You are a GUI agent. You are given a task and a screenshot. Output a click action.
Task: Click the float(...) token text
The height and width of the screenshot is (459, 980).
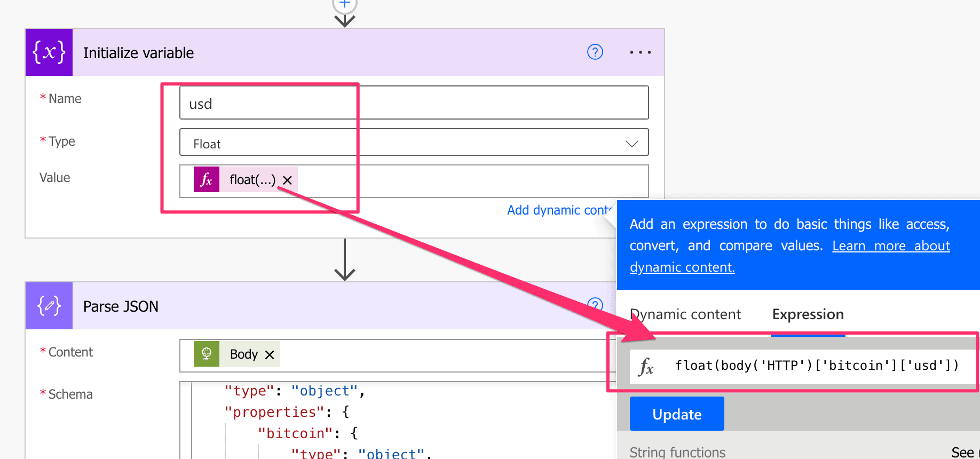[252, 180]
